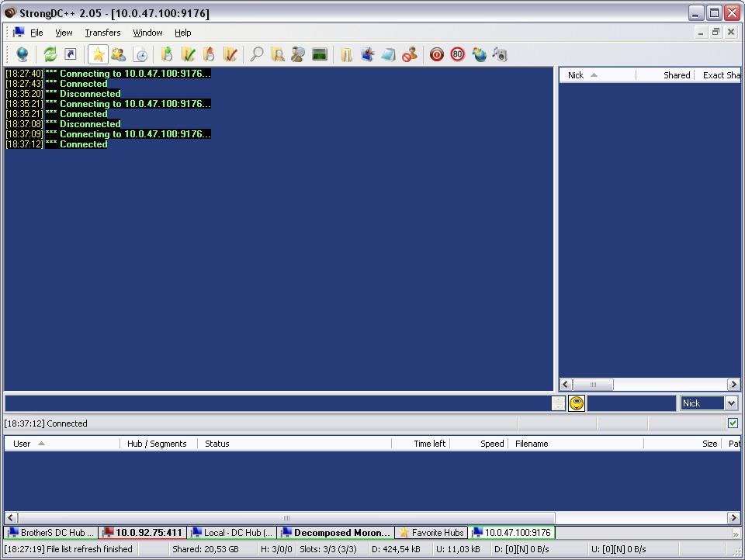Switch to the Decomposed Moron hub tab
The width and height of the screenshot is (745, 560).
(x=336, y=533)
